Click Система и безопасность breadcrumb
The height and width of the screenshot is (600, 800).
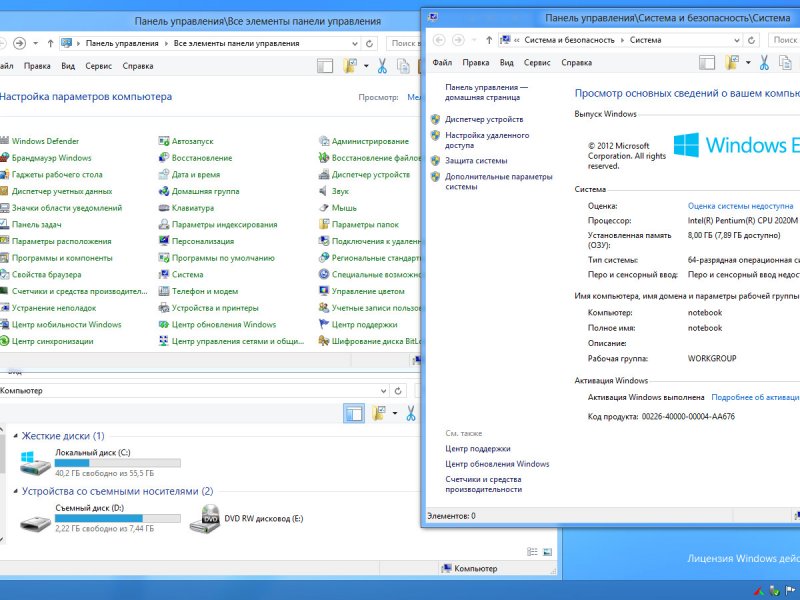[x=569, y=40]
